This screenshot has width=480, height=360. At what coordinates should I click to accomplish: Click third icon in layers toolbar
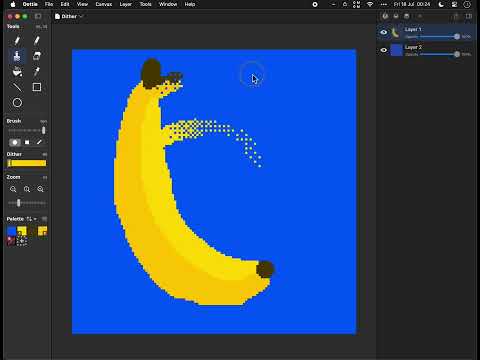[x=407, y=16]
